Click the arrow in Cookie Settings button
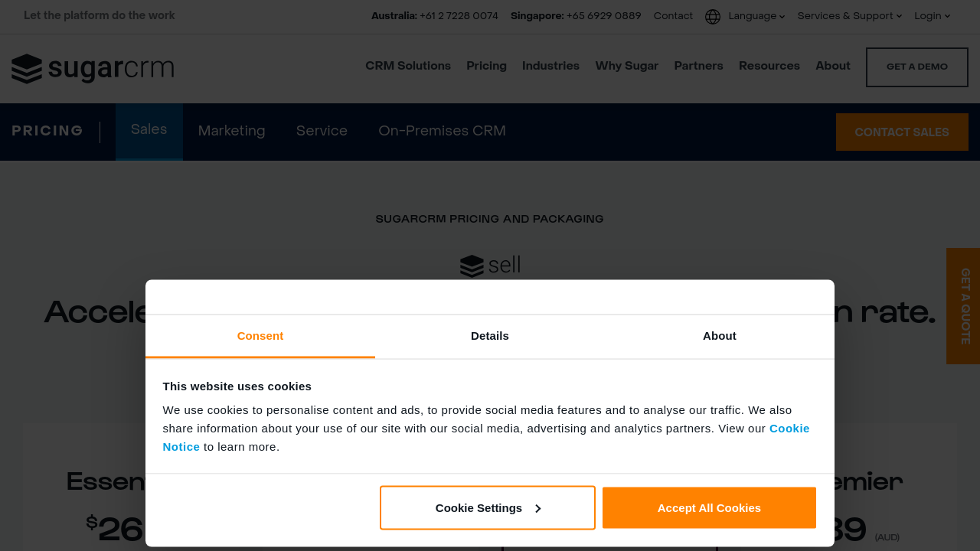980x551 pixels. click(x=537, y=508)
